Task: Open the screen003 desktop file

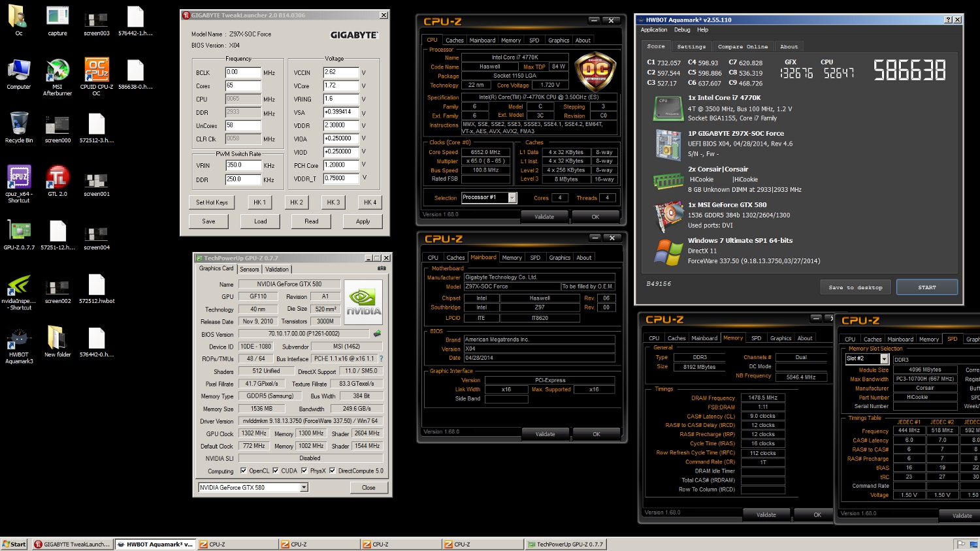Action: point(97,21)
